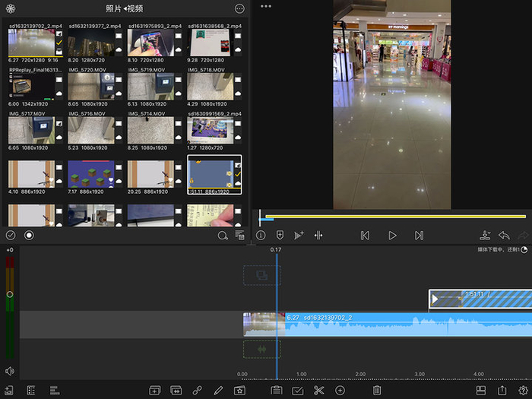The width and height of the screenshot is (532, 399).
Task: Delete the selected clip with trash icon
Action: (x=376, y=390)
